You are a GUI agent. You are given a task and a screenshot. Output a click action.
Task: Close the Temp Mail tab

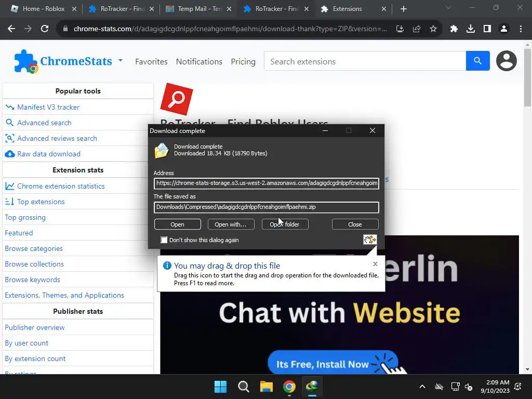pyautogui.click(x=229, y=9)
